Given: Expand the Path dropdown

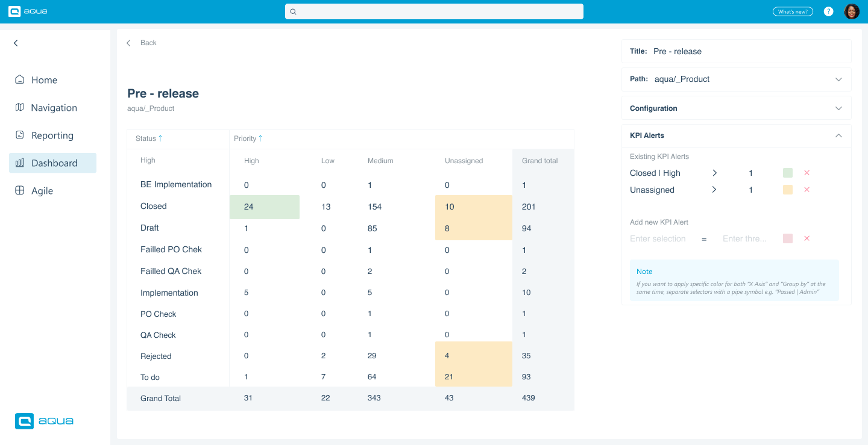Looking at the screenshot, I should (x=838, y=79).
